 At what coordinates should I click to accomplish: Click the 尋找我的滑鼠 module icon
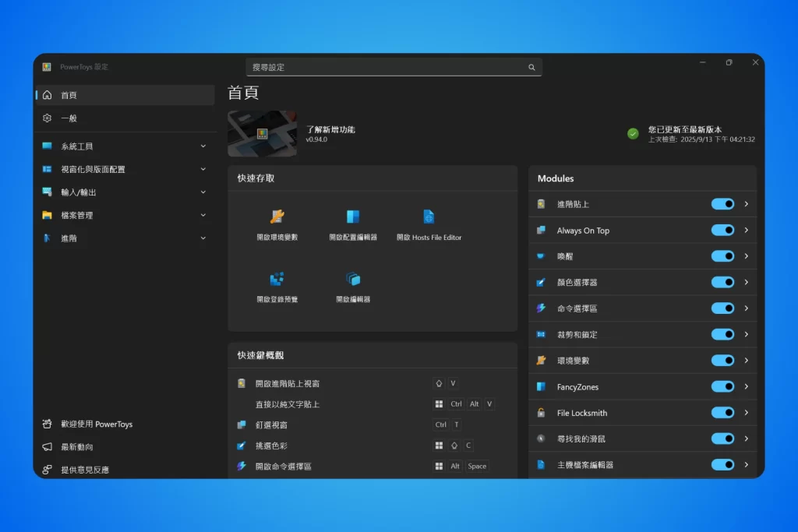pos(540,439)
